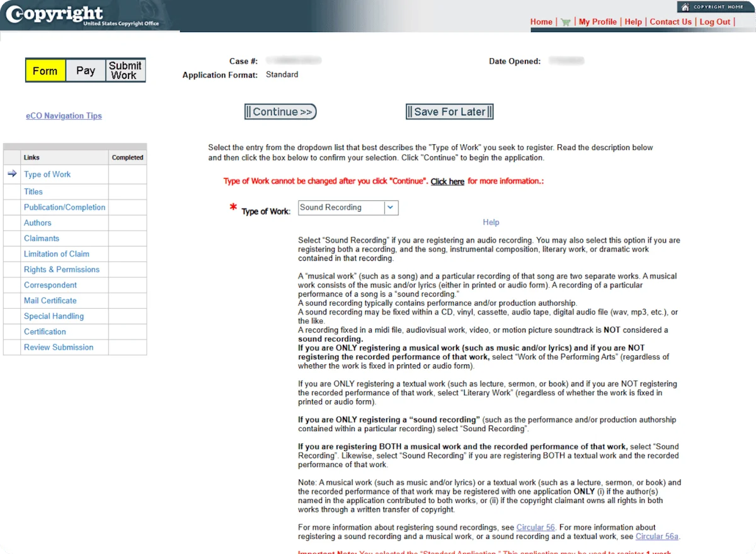Open the shopping cart
This screenshot has width=756, height=554.
pyautogui.click(x=565, y=21)
